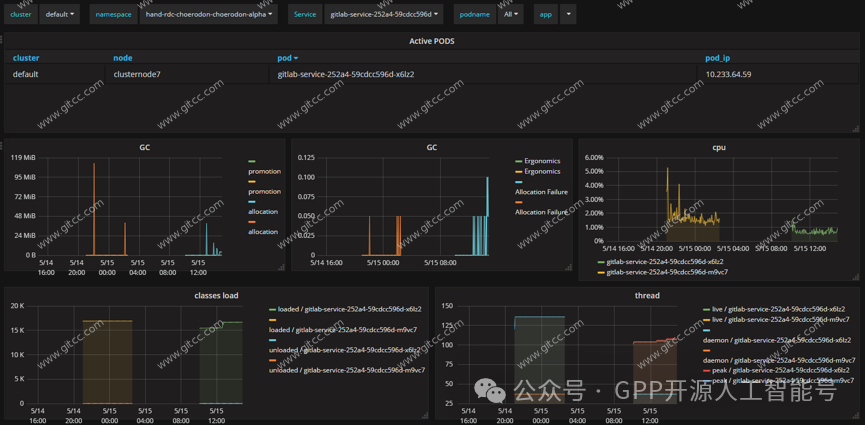Image resolution: width=865 pixels, height=425 pixels.
Task: Toggle 'peak / ...x6lz2' thread series
Action: coord(781,370)
